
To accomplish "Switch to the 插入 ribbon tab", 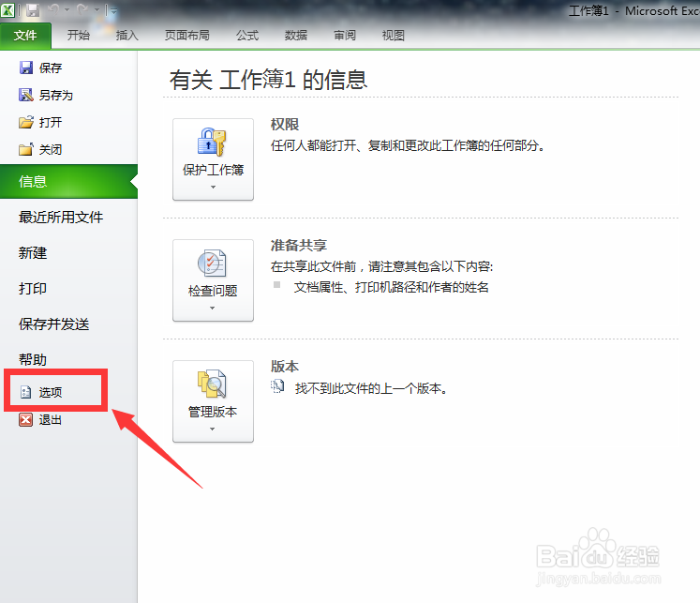I will point(127,36).
